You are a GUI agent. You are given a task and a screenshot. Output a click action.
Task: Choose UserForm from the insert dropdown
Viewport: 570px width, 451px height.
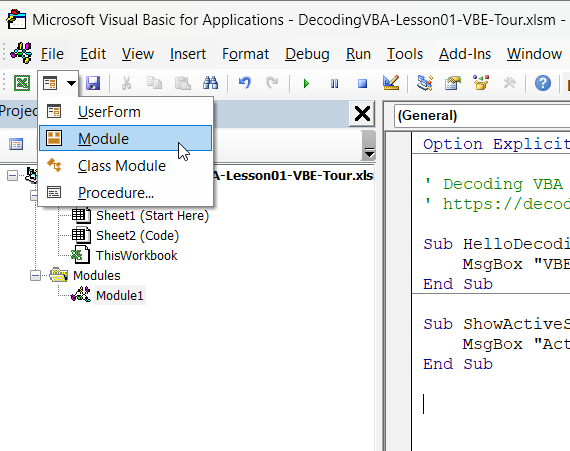[x=125, y=112]
